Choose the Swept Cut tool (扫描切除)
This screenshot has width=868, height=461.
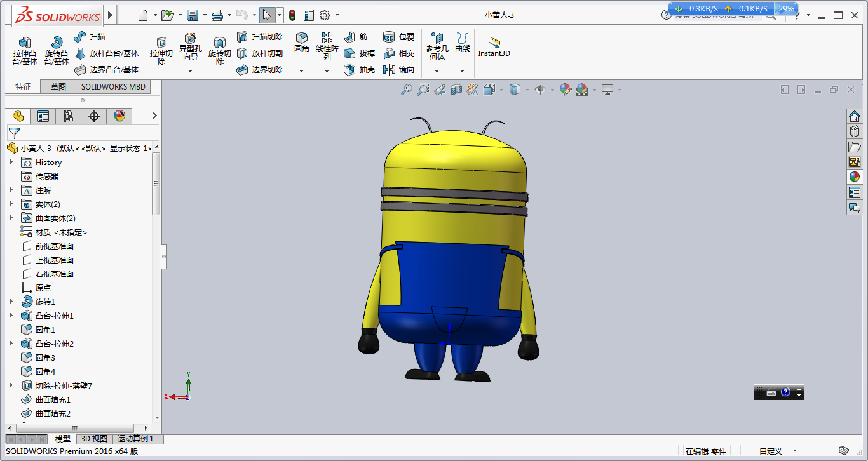[x=260, y=37]
